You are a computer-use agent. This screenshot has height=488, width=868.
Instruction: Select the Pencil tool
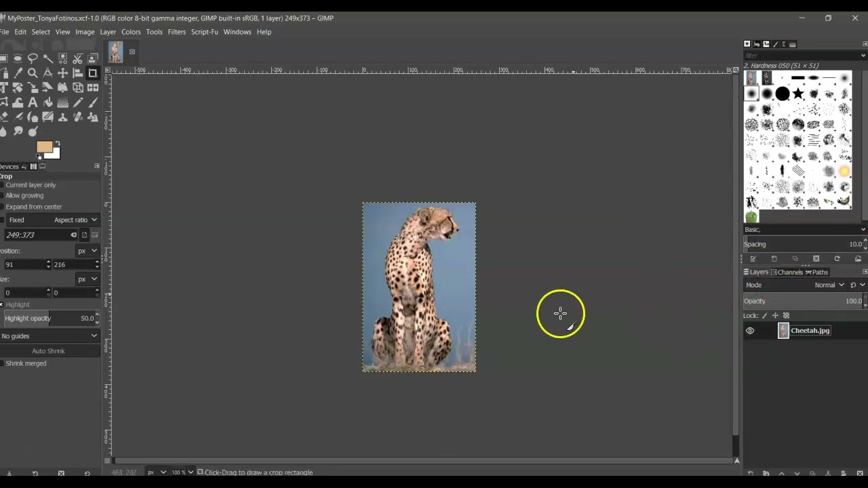coord(78,102)
